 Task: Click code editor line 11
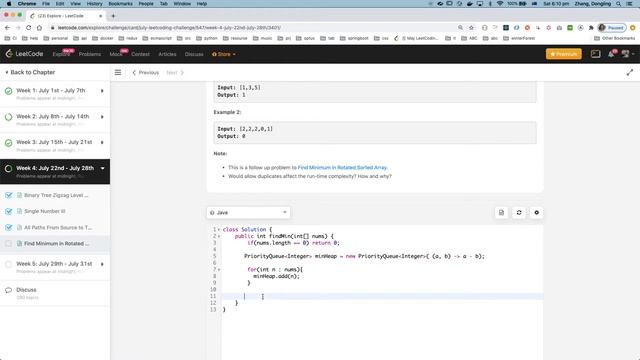point(382,296)
